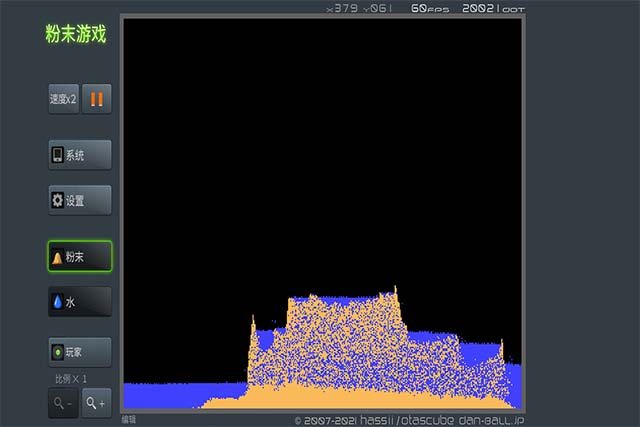This screenshot has width=640, height=427.
Task: Select the 水 water droplet element
Action: point(80,302)
